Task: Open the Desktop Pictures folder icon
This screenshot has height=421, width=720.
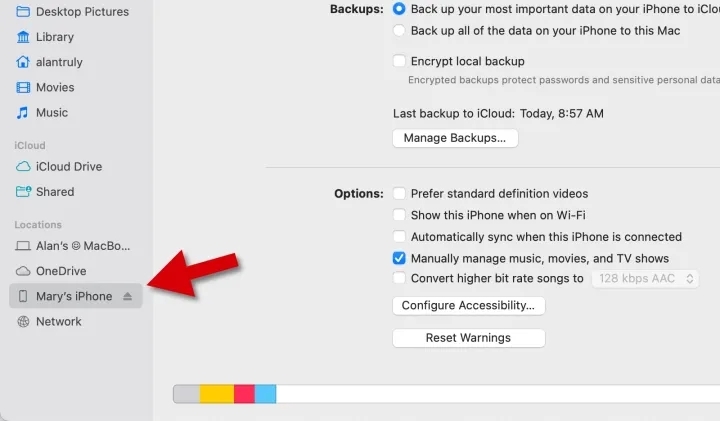Action: [23, 11]
